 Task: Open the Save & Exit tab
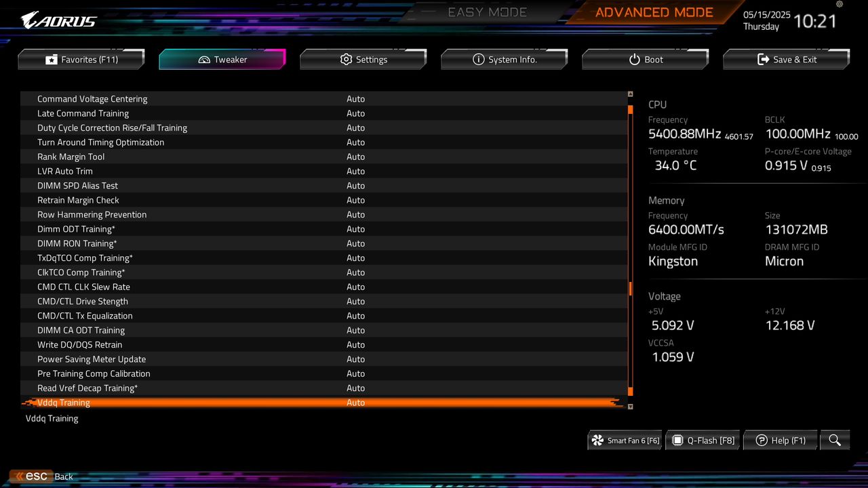tap(787, 60)
